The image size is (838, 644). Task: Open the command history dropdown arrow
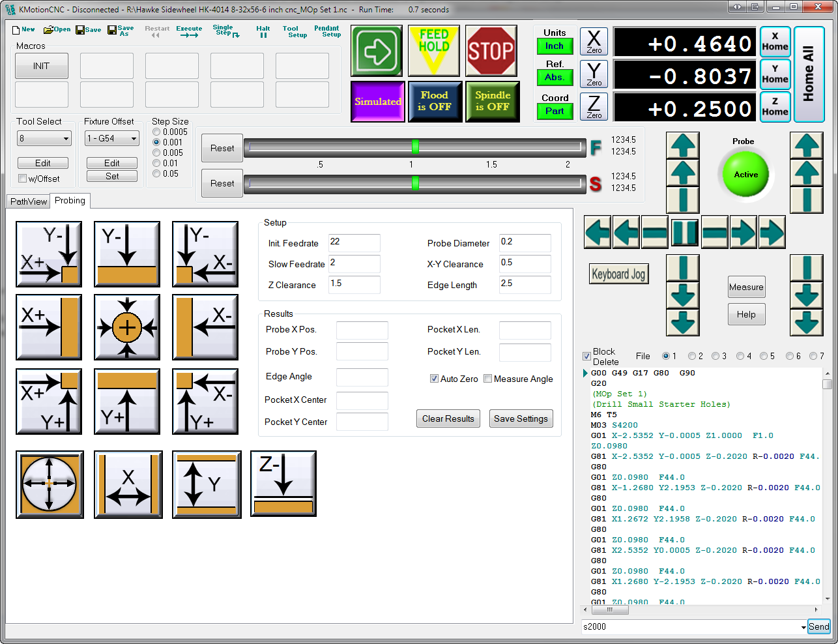coord(803,627)
